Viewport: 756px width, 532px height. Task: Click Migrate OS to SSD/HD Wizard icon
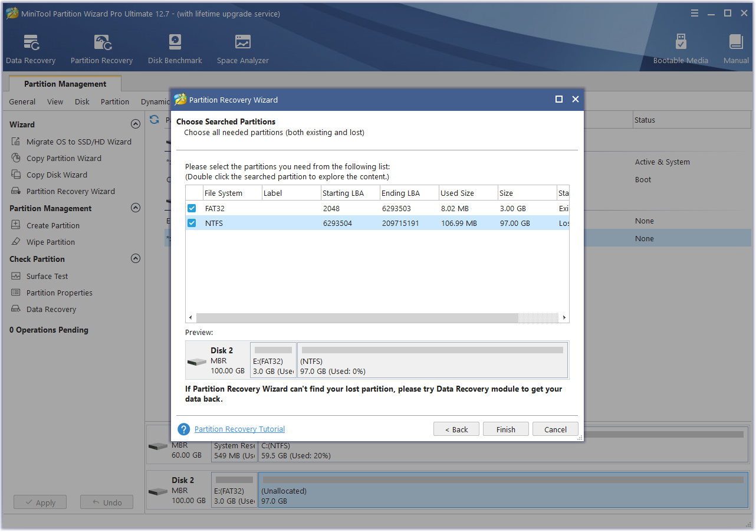pyautogui.click(x=15, y=142)
